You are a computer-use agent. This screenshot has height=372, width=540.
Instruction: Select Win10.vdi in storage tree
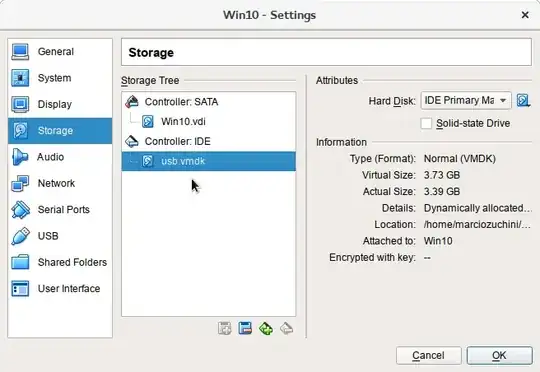(209, 122)
